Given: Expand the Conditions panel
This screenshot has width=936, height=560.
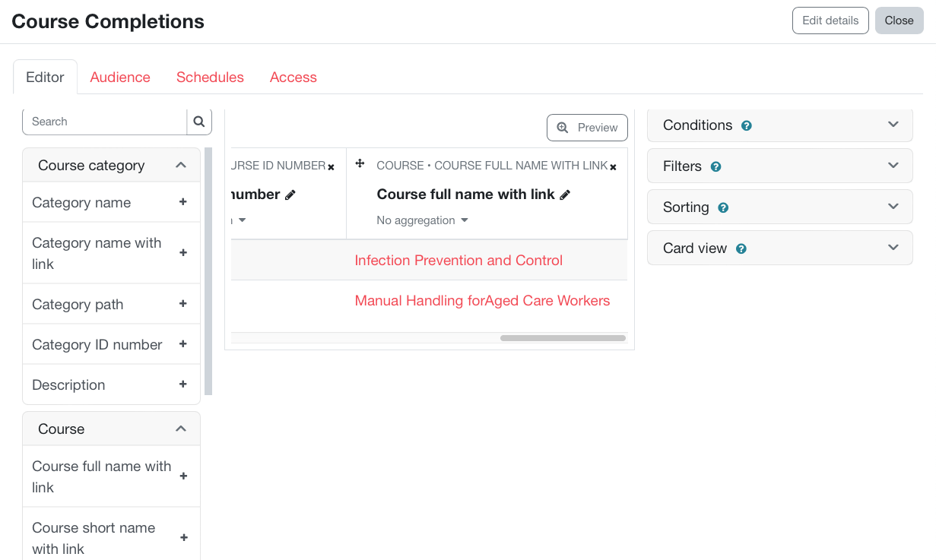Looking at the screenshot, I should pyautogui.click(x=893, y=125).
